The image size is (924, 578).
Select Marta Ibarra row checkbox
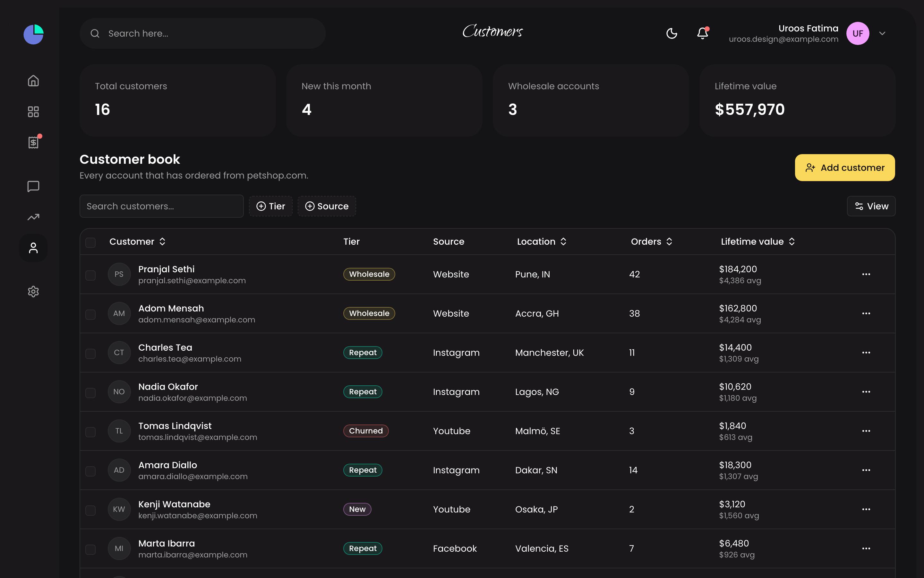[x=90, y=550]
